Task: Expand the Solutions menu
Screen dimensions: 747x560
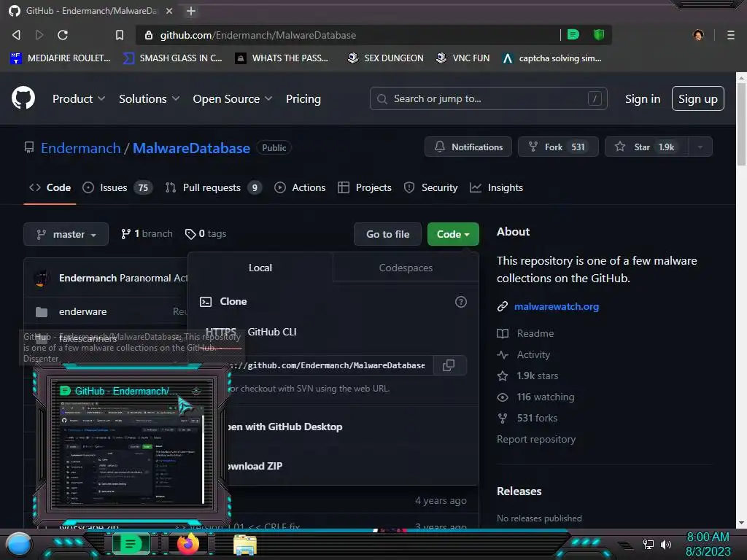Action: click(149, 98)
